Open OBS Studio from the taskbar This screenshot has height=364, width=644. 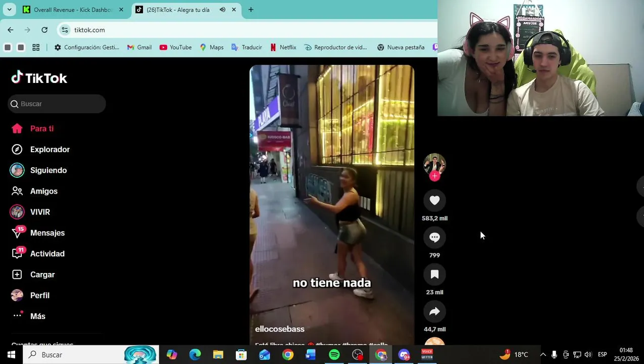coord(358,355)
